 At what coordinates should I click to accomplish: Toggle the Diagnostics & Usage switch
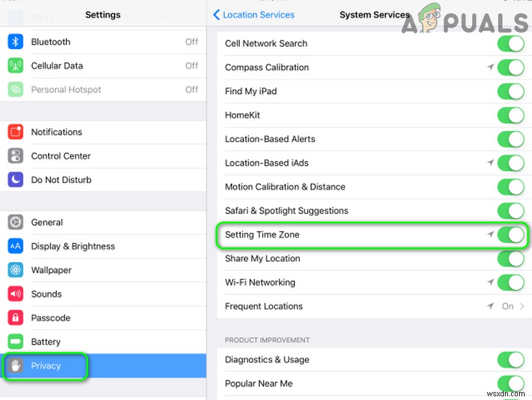tap(510, 360)
